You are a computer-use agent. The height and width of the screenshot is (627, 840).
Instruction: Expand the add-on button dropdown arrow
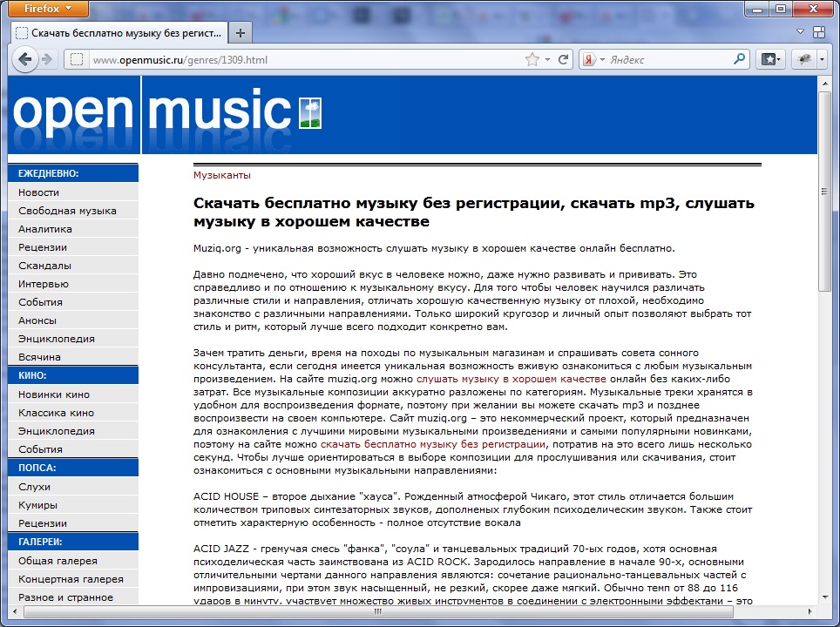click(x=823, y=59)
